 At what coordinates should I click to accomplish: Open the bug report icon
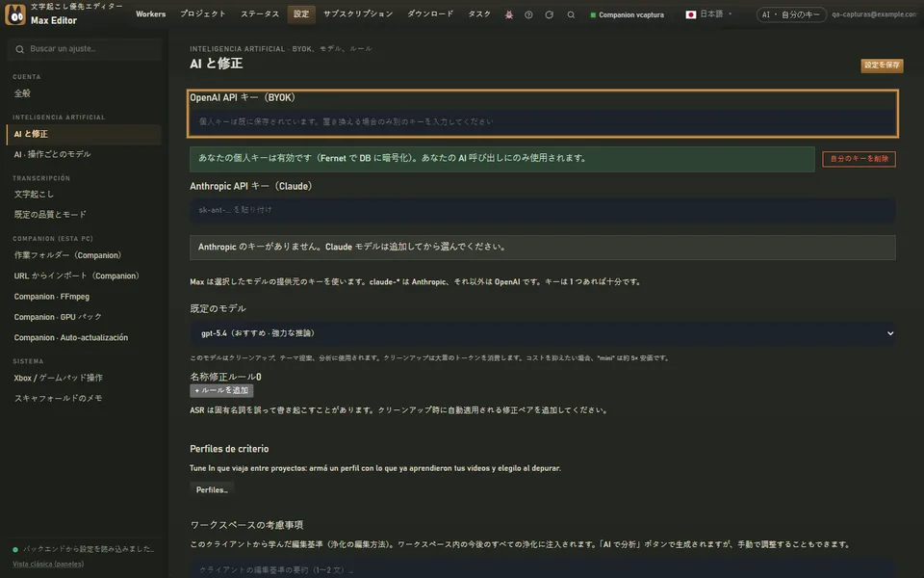509,14
